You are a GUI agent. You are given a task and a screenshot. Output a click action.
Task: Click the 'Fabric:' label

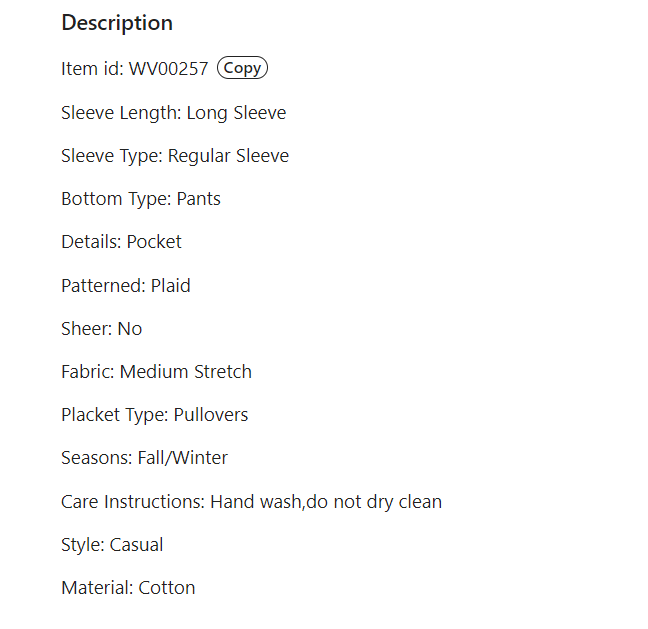pos(88,372)
